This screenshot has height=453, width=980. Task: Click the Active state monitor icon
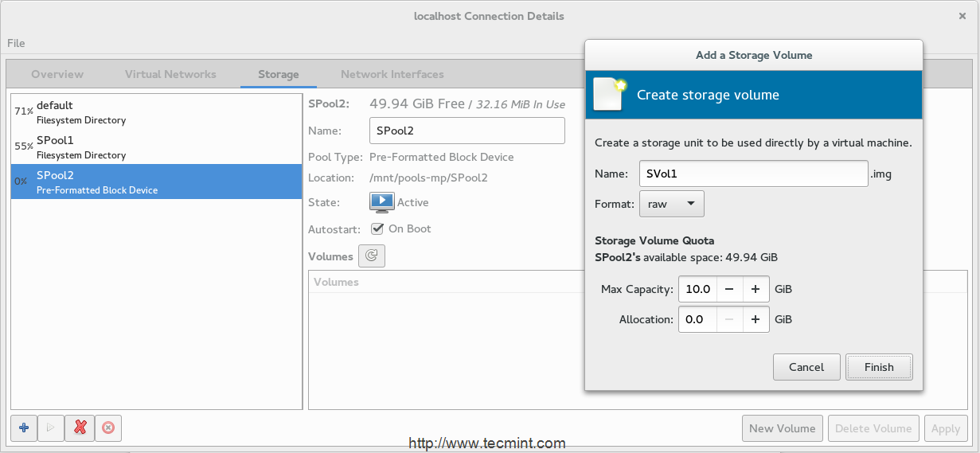pyautogui.click(x=381, y=202)
